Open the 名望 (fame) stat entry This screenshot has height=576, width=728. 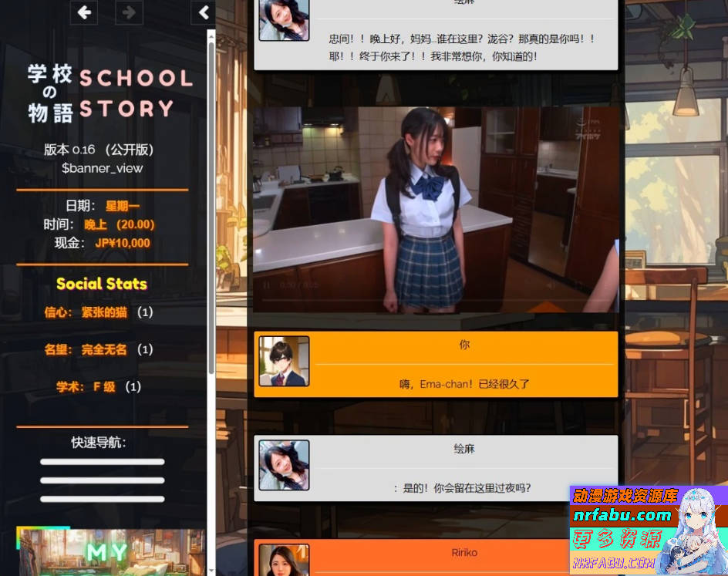pyautogui.click(x=85, y=349)
